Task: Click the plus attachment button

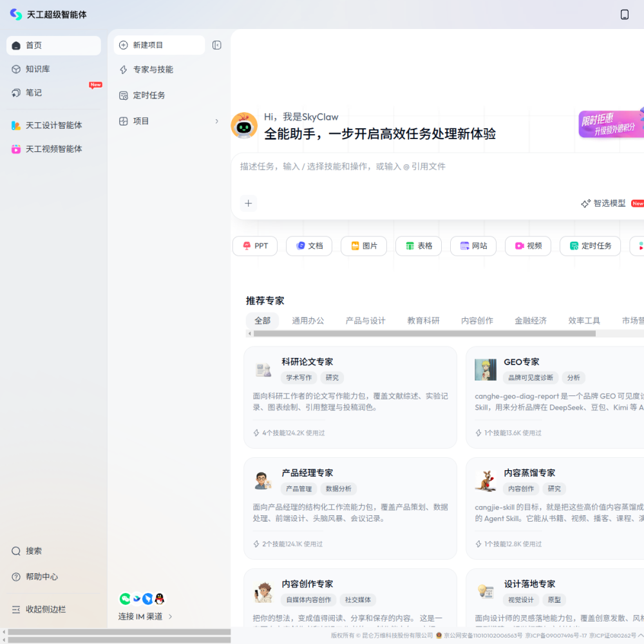Action: pos(249,204)
